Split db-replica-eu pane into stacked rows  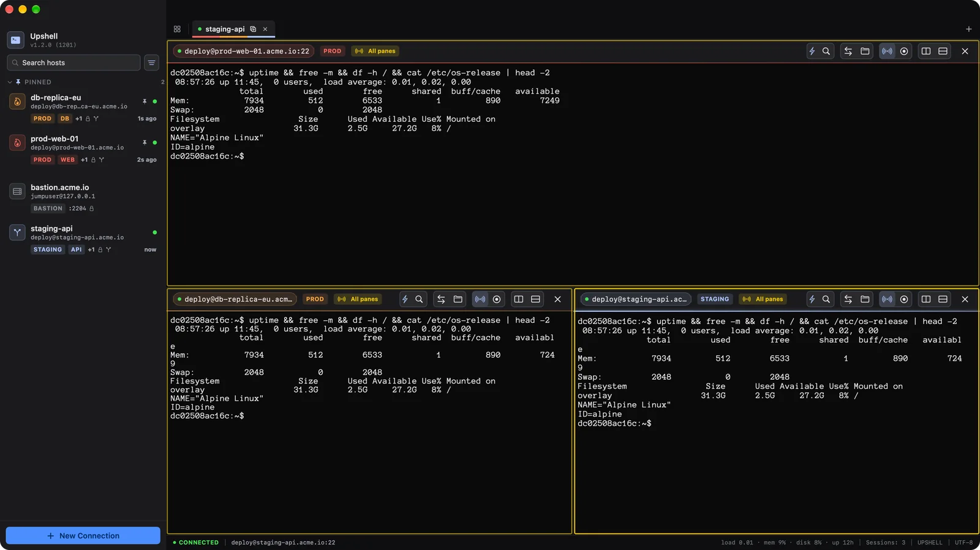click(x=535, y=299)
